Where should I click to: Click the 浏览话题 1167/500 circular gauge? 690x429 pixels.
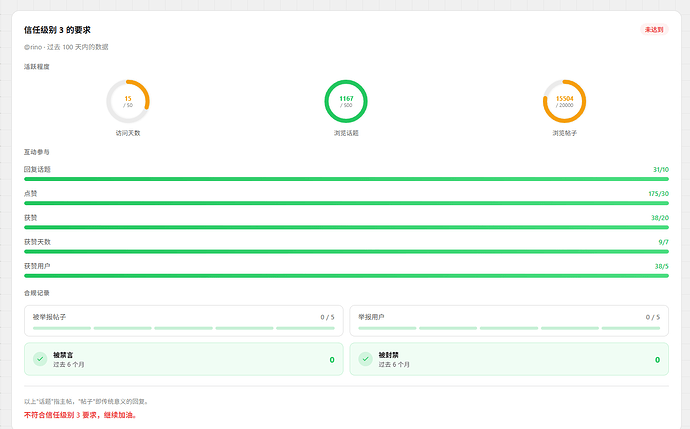[x=346, y=101]
